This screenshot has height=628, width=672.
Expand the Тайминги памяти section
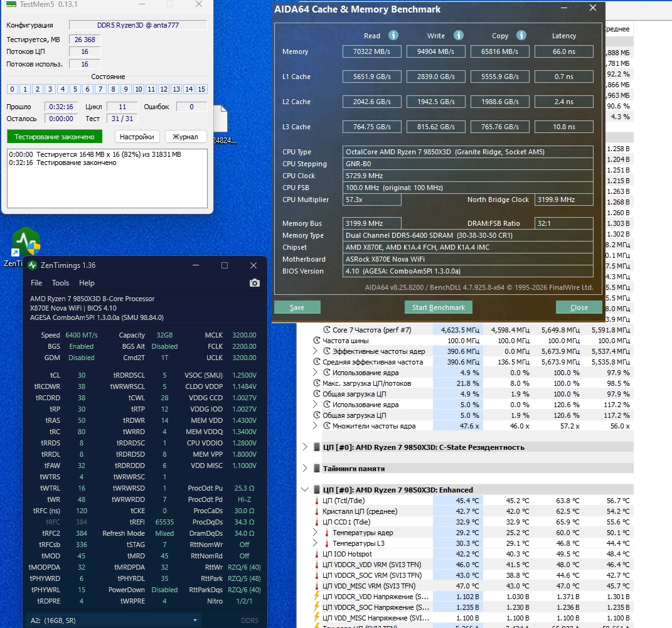[305, 468]
